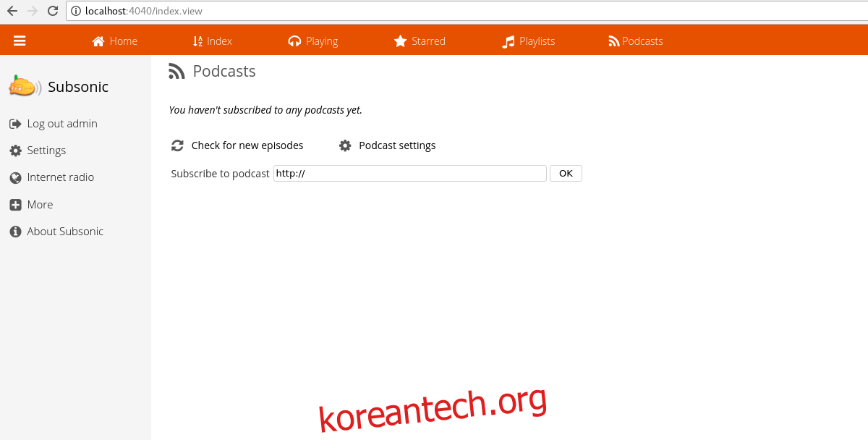Open Podcast settings link
Screen dimensions: 868x440
(x=397, y=145)
